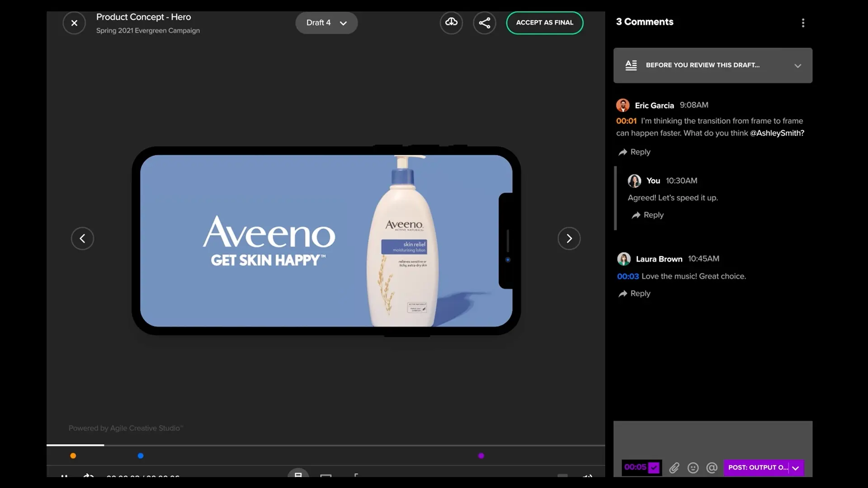Viewport: 868px width, 488px height.
Task: Click the Aveeno video preview
Action: (x=326, y=240)
